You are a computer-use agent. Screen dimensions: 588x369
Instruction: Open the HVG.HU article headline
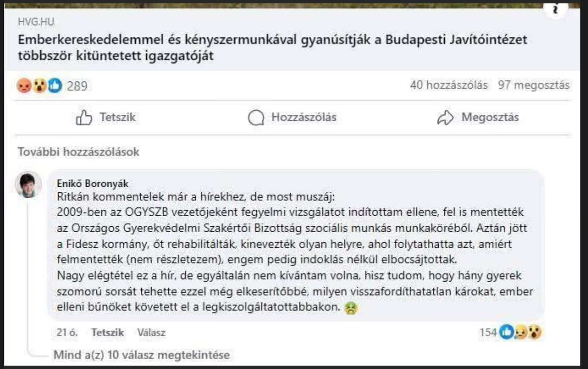pyautogui.click(x=272, y=47)
